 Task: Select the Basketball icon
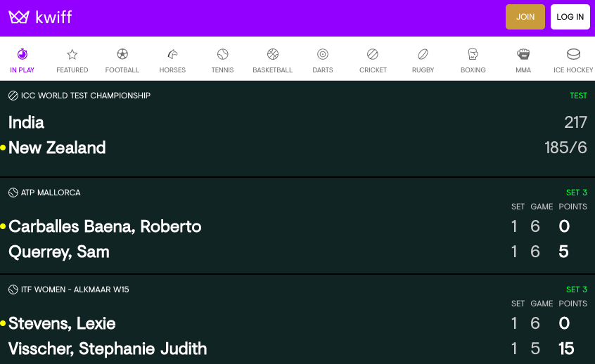pos(273,54)
